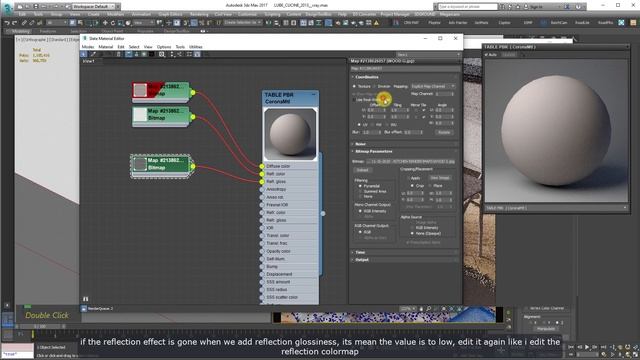
Task: Select the Texture radio button
Action: pyautogui.click(x=354, y=87)
